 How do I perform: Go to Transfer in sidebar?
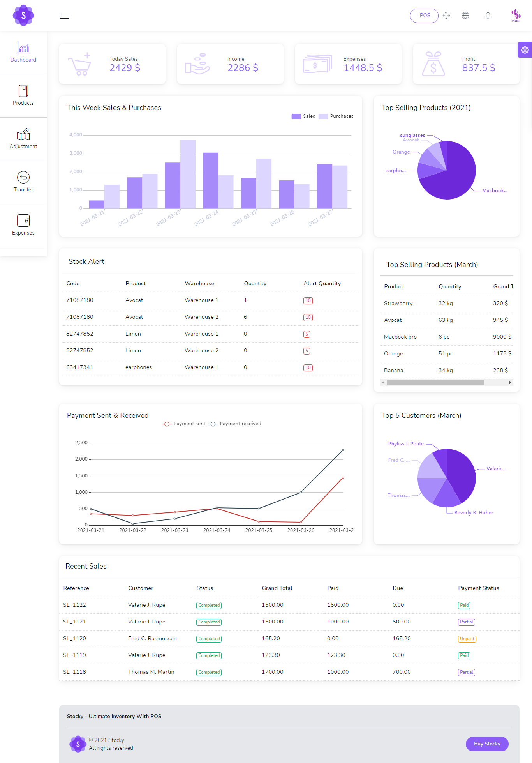(x=23, y=182)
